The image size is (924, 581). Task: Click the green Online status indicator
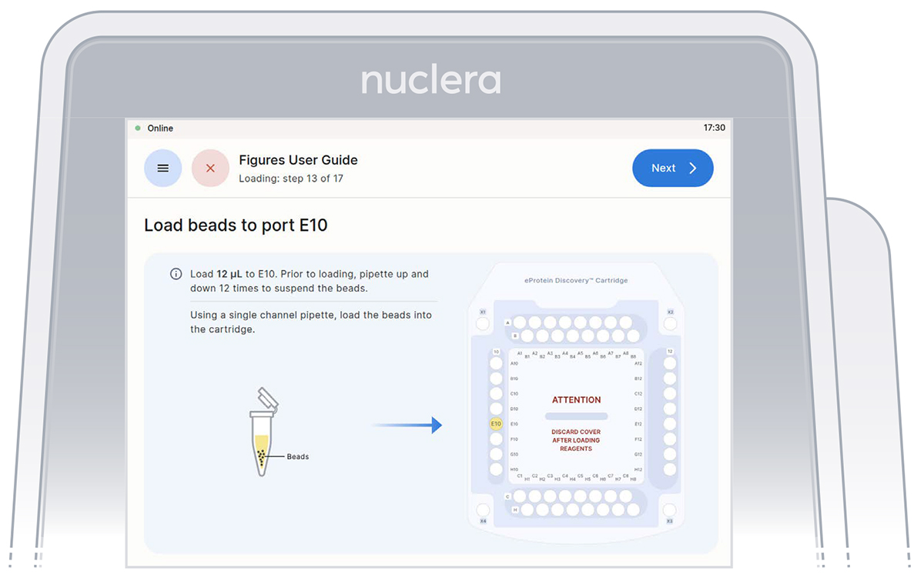click(x=138, y=128)
